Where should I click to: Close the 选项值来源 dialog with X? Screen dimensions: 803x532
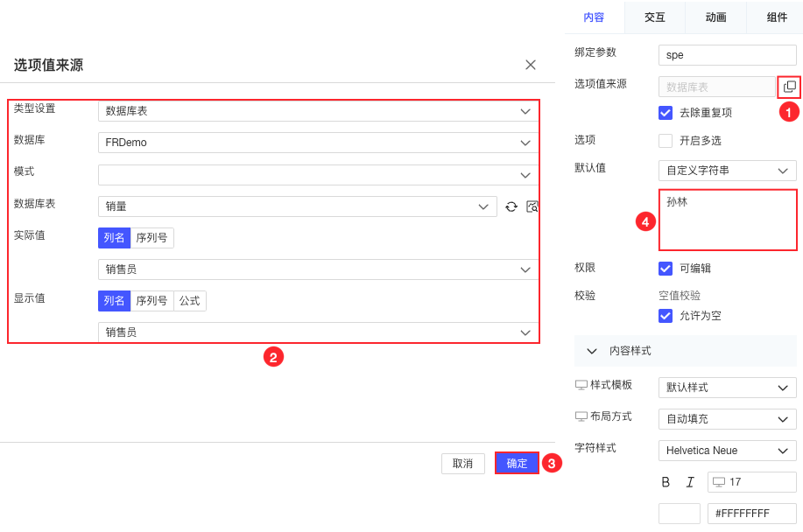click(531, 65)
